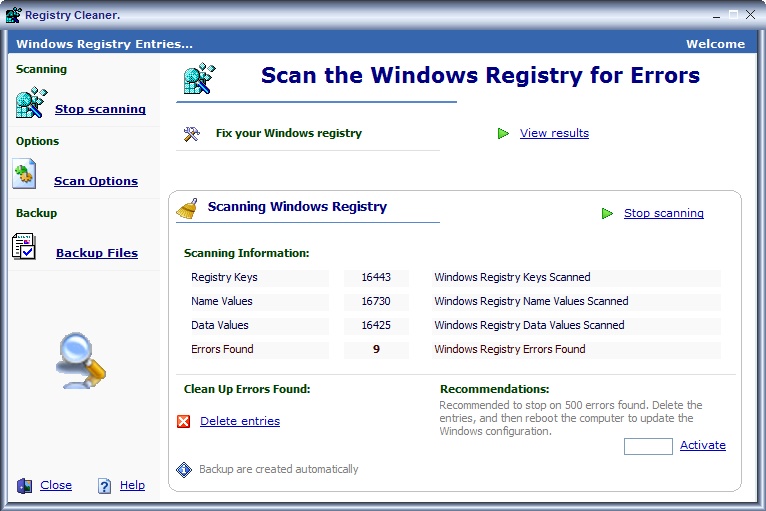This screenshot has width=766, height=511.
Task: Click the Activate link
Action: coord(702,445)
